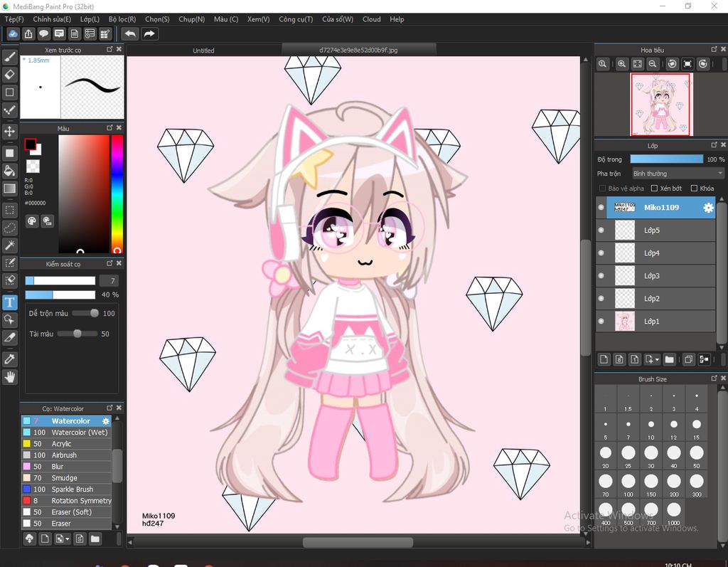Select the Brush tool in left toolbar

pos(9,57)
